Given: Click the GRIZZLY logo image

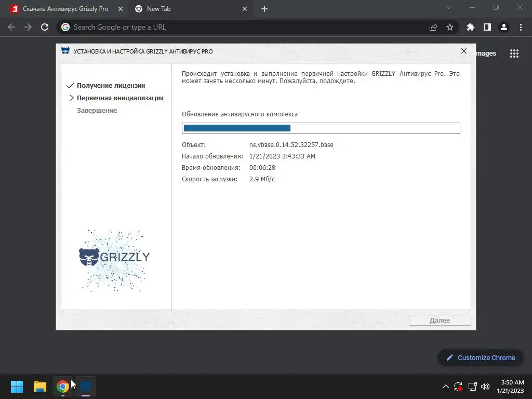Looking at the screenshot, I should tap(114, 260).
